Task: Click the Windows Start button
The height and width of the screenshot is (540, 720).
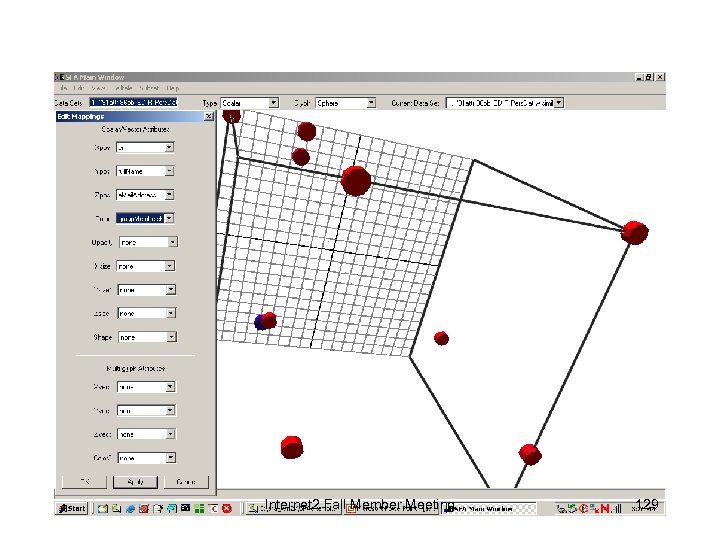Action: click(x=72, y=508)
